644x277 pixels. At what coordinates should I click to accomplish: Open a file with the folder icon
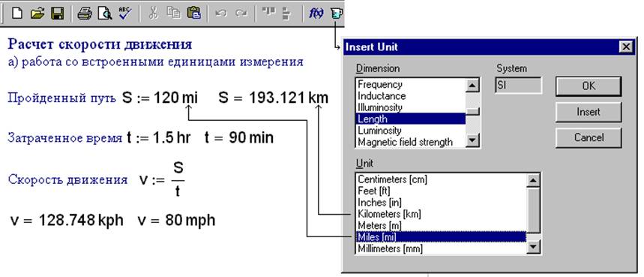click(37, 14)
